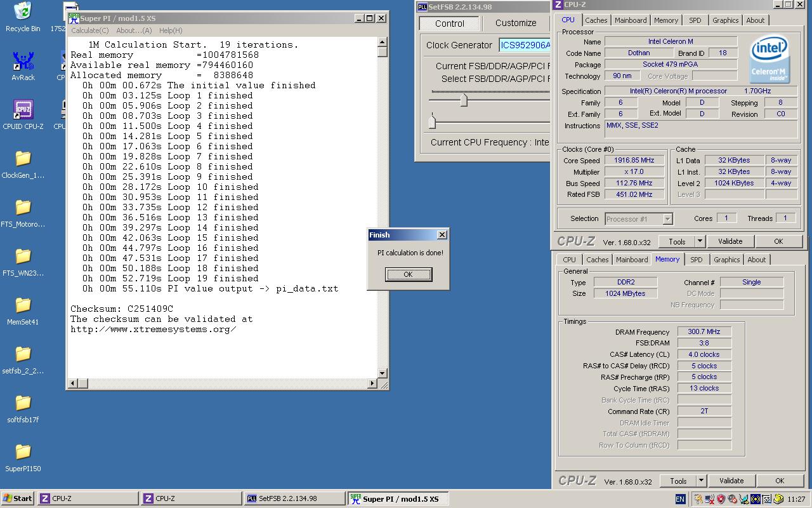
Task: Click the Super PI vertical scrollbar up arrow
Action: pos(382,43)
